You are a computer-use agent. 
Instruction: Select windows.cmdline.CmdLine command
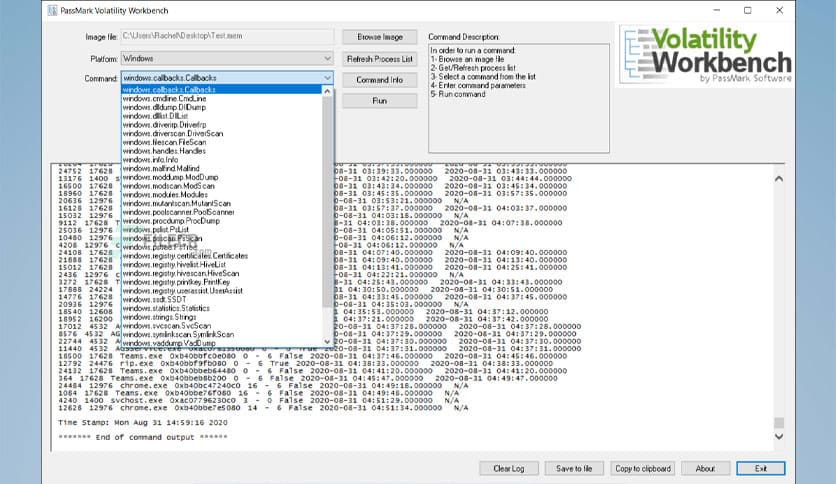tap(221, 99)
